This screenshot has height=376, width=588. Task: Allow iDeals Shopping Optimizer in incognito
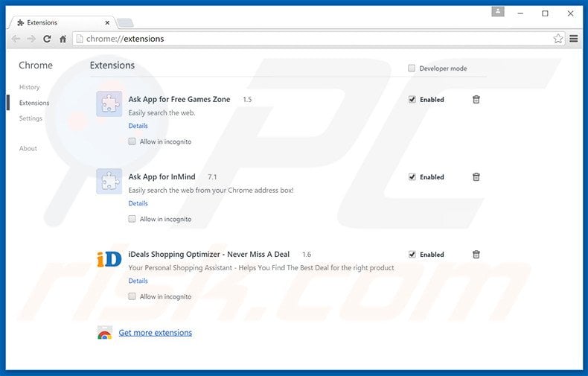[x=132, y=296]
